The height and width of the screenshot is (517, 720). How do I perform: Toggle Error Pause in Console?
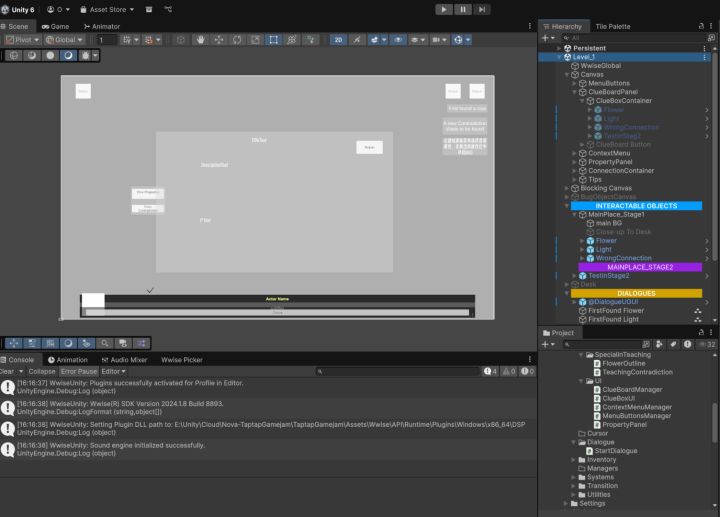[x=79, y=371]
